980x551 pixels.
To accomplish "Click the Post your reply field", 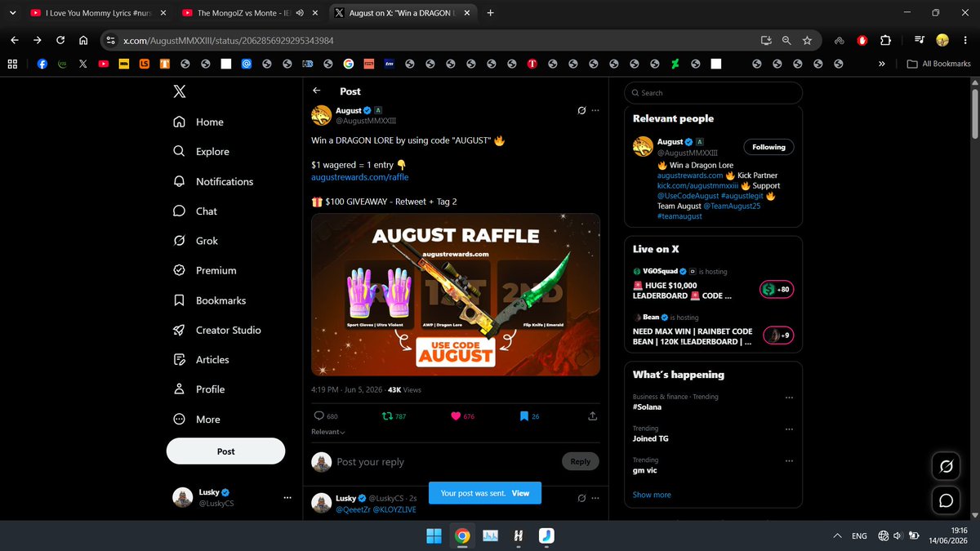I will (x=445, y=461).
